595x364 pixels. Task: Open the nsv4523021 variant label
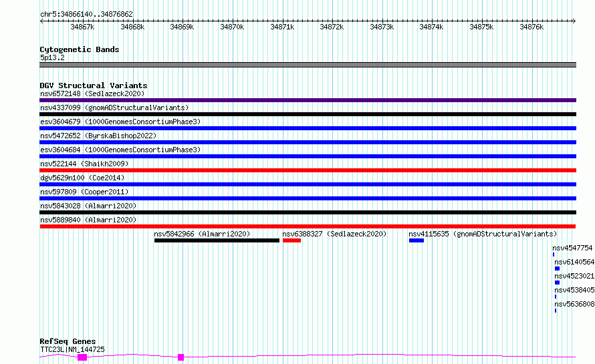pos(574,276)
